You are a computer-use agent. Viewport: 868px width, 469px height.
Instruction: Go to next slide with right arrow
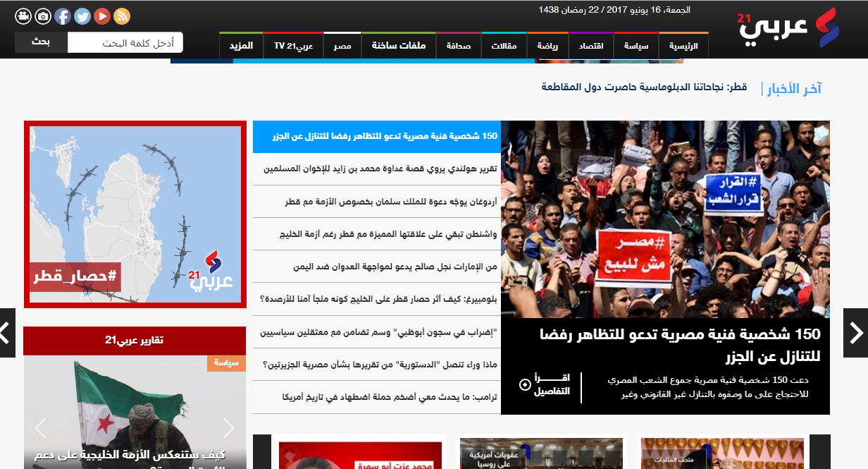[x=855, y=332]
